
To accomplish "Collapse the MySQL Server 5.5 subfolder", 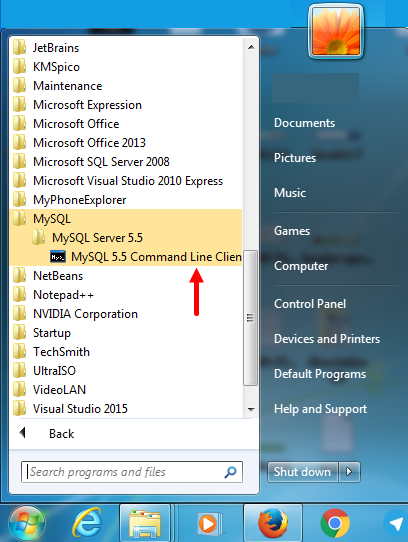I will [x=126, y=238].
